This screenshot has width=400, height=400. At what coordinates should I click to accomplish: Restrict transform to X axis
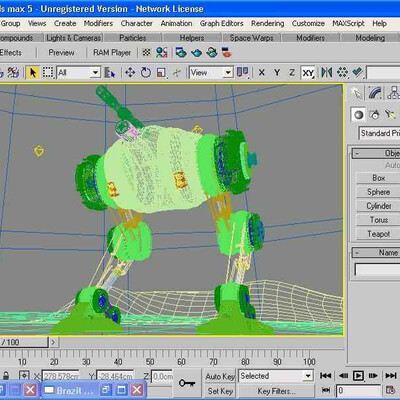click(x=262, y=72)
